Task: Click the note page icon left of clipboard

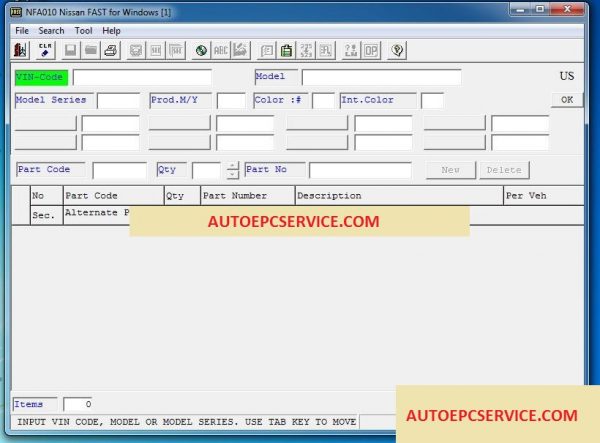Action: (267, 50)
